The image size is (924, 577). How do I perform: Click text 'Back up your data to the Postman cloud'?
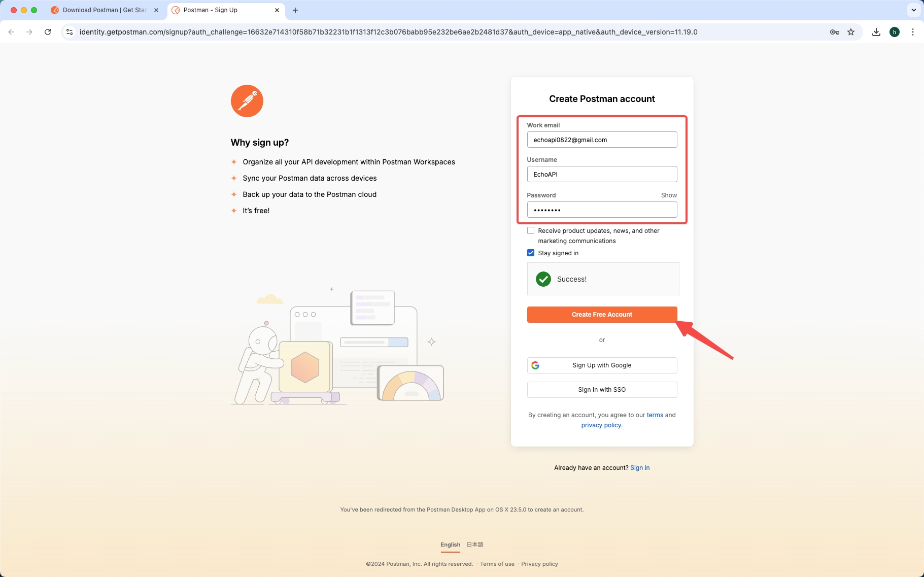click(x=310, y=194)
